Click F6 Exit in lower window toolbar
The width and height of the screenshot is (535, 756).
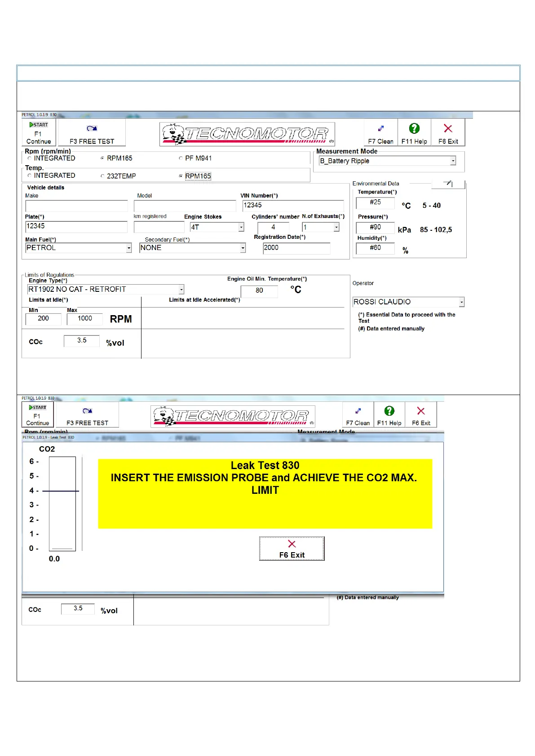tap(421, 414)
